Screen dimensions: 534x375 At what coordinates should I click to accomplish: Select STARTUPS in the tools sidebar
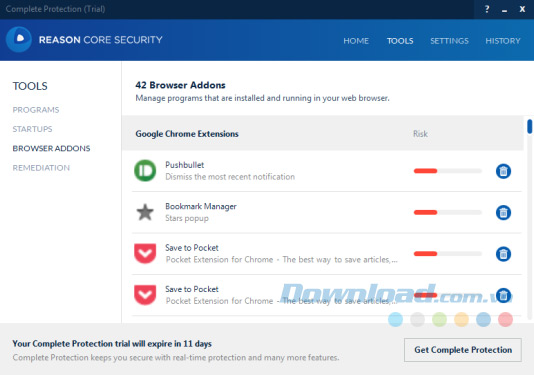coord(32,129)
